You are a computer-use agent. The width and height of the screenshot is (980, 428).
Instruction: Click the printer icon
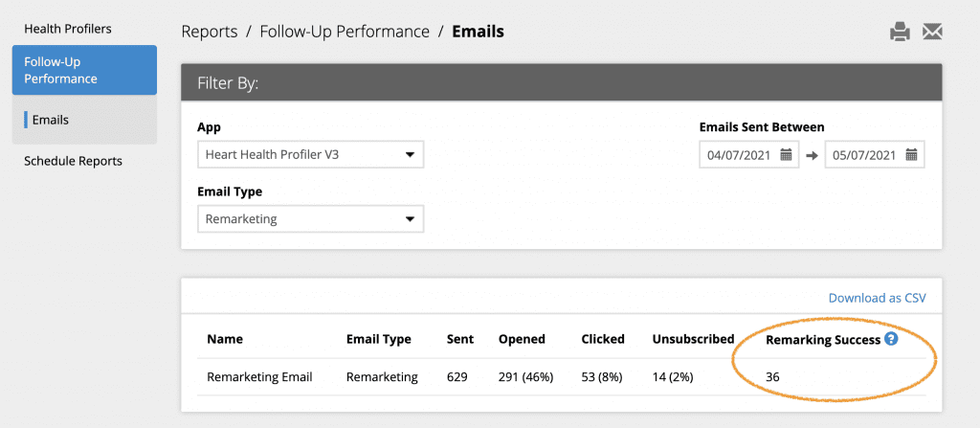pos(900,32)
